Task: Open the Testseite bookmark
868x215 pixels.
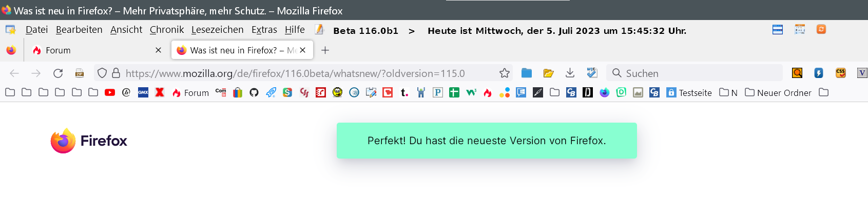Action: (689, 93)
